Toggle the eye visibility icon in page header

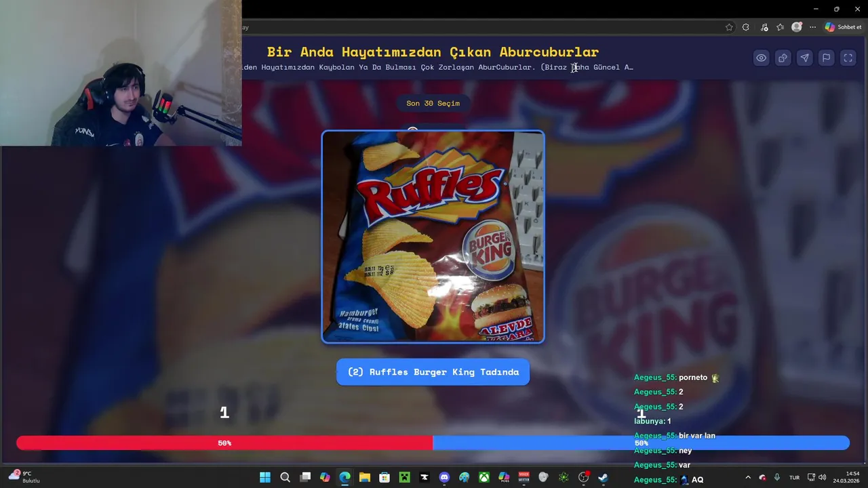[762, 58]
